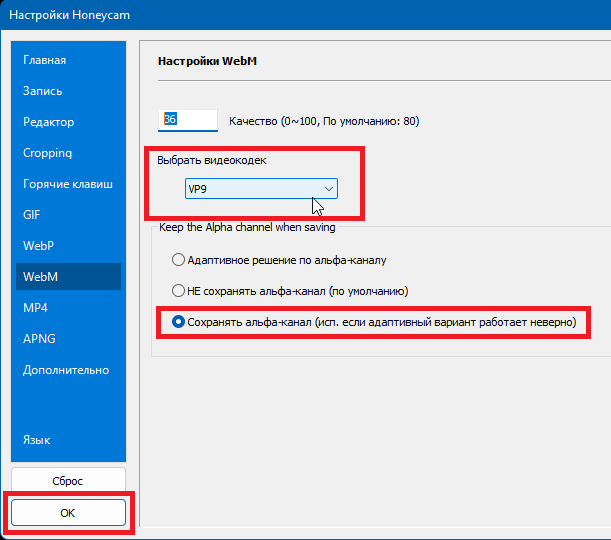Switch to MP4 settings page
This screenshot has height=540, width=611.
35,308
